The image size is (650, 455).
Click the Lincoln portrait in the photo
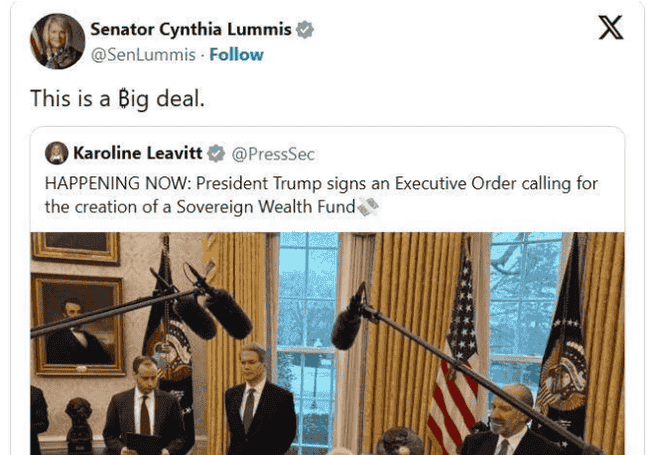tap(78, 324)
